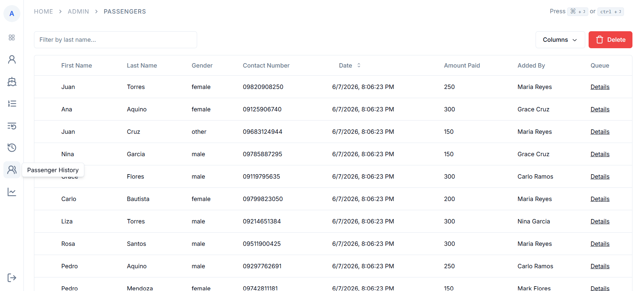The height and width of the screenshot is (291, 644).
Task: Open the single user profile sidebar icon
Action: click(12, 59)
